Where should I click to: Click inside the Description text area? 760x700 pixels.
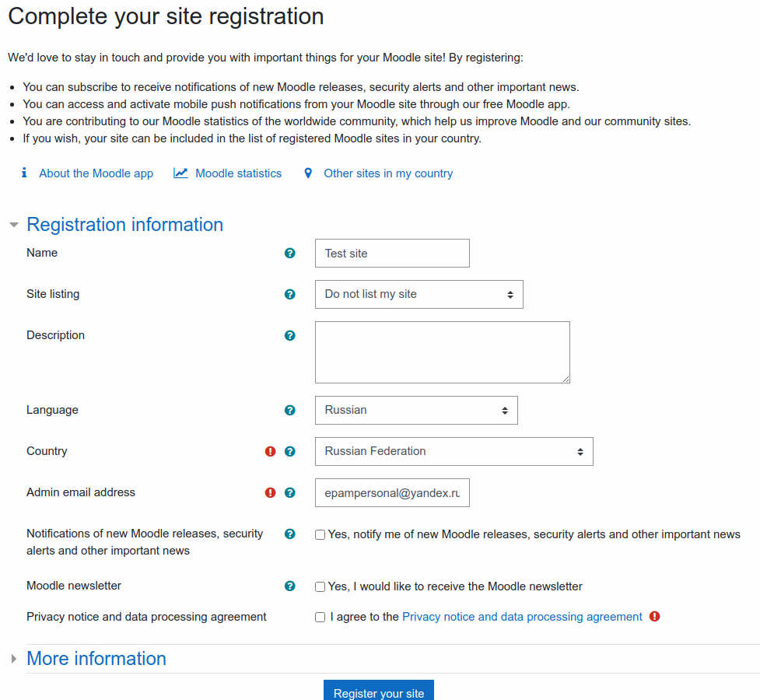coord(442,352)
